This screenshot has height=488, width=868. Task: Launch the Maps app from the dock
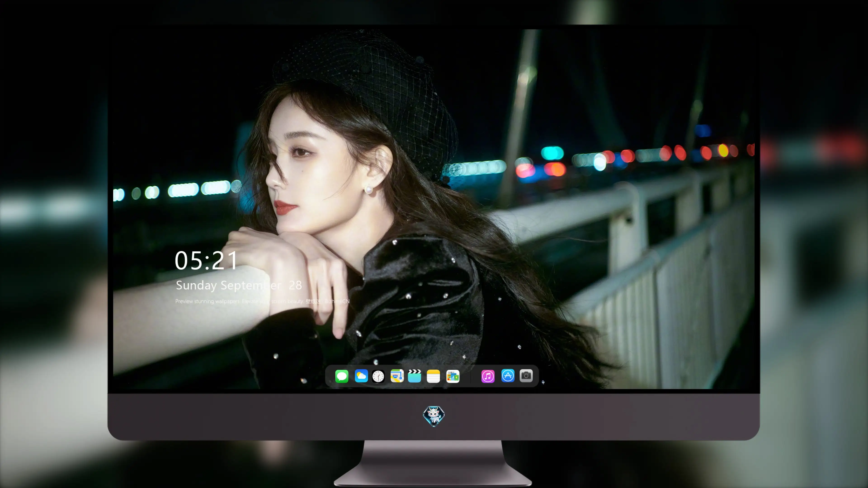point(397,376)
